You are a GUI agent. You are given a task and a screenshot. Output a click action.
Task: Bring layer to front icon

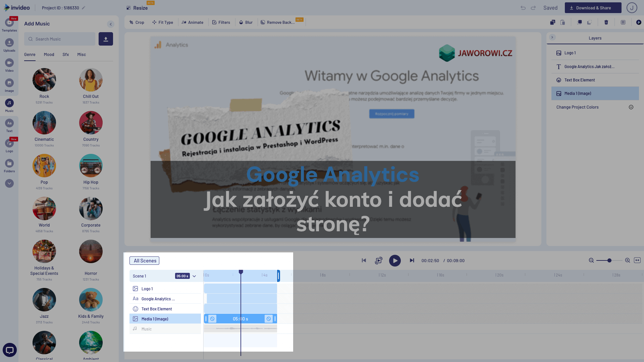[579, 22]
